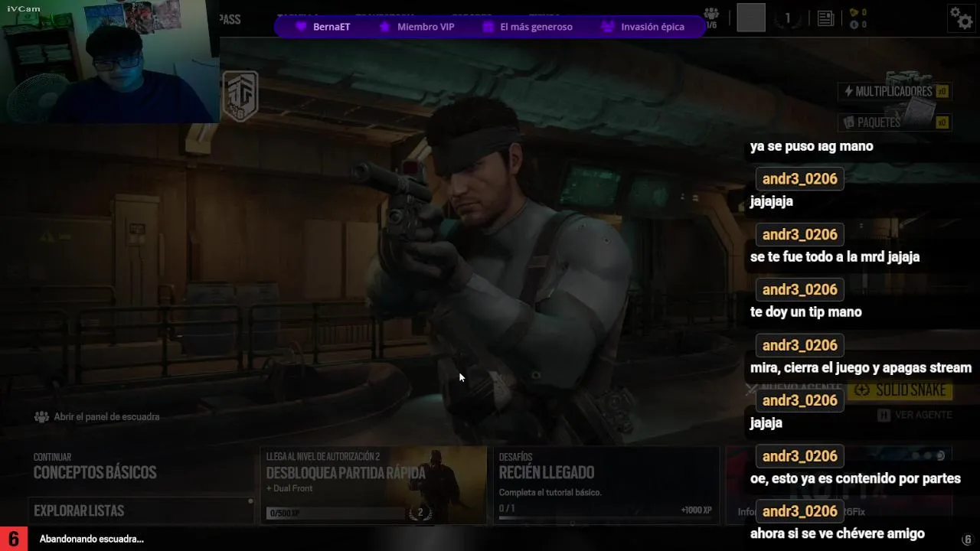Viewport: 980px width, 551px height.
Task: Select the gold renown currency icon
Action: pos(854,12)
